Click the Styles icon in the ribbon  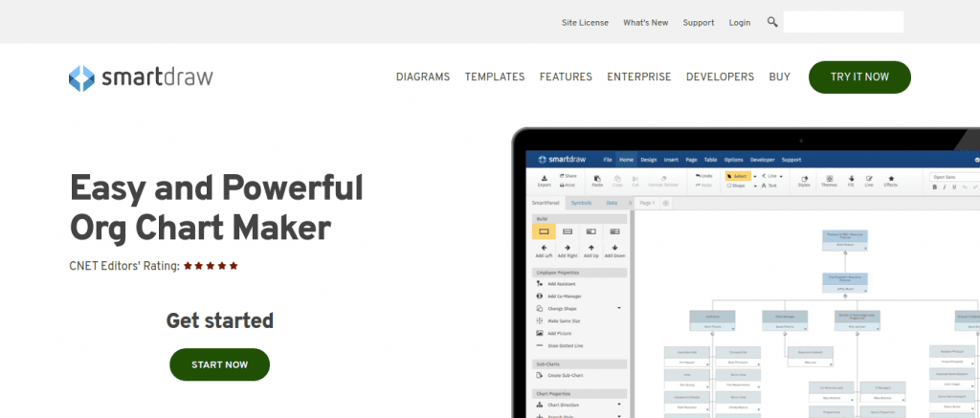(804, 179)
